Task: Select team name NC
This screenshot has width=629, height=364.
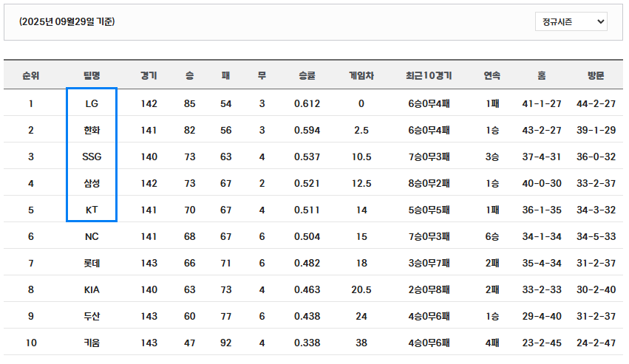Action: coord(92,236)
